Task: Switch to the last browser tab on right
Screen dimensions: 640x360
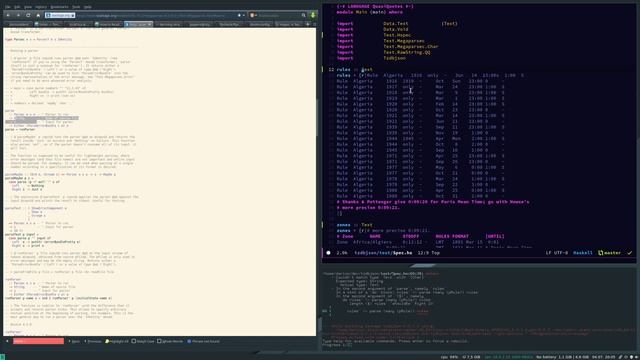Action: click(289, 24)
